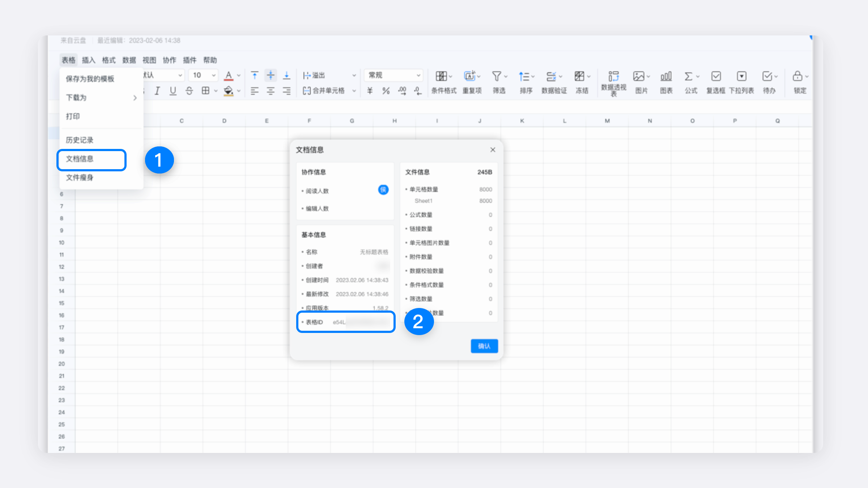Insert a checkbox (复选框) control
This screenshot has height=488, width=868.
tap(716, 77)
